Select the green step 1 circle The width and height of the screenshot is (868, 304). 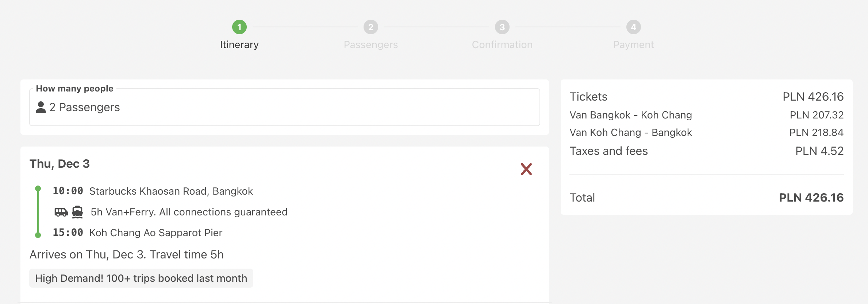point(239,27)
